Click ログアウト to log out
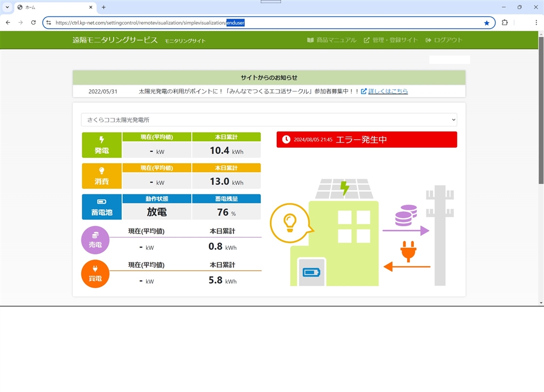 click(x=444, y=40)
